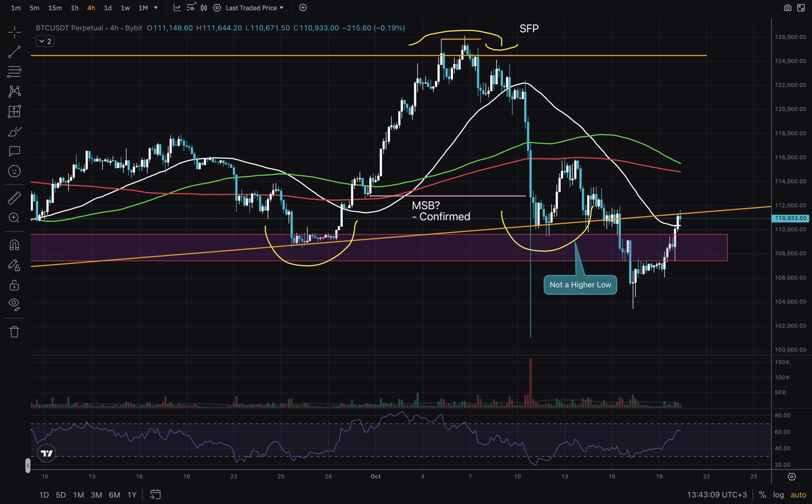Collapse the indicator legend showing 2

(45, 41)
